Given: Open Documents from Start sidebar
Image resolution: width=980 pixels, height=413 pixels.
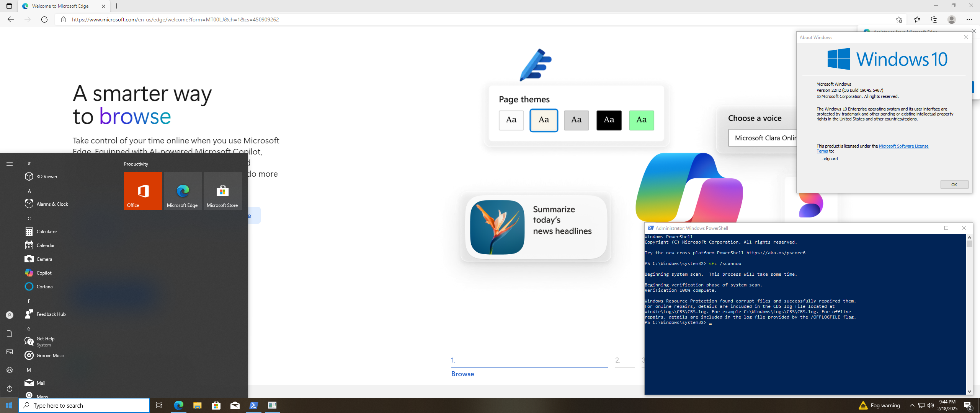Looking at the screenshot, I should coord(10,333).
